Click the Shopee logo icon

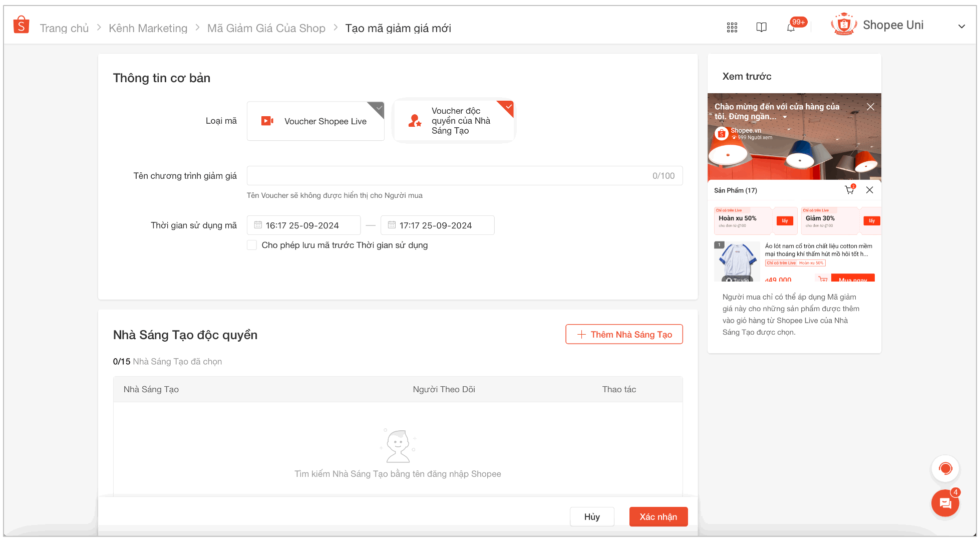(21, 25)
